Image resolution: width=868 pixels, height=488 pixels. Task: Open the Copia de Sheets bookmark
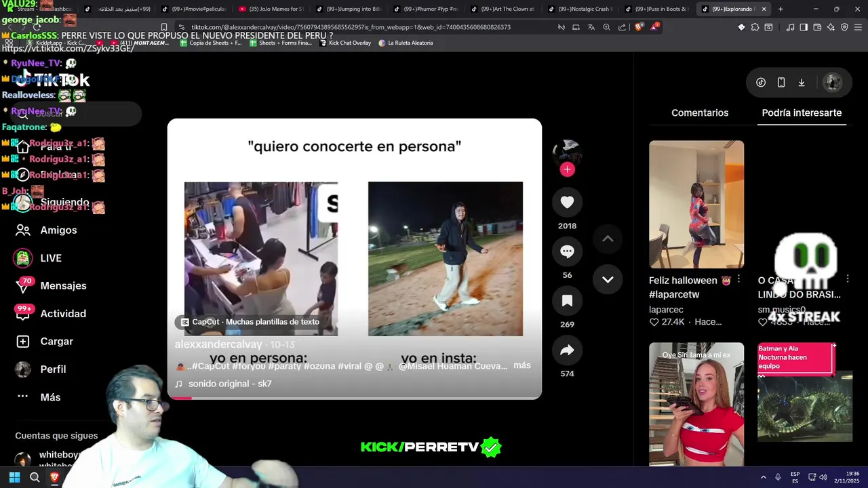[211, 43]
